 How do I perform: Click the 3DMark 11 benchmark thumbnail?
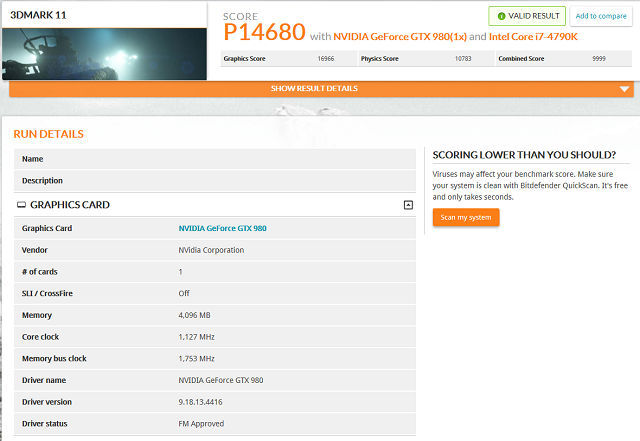coord(104,54)
